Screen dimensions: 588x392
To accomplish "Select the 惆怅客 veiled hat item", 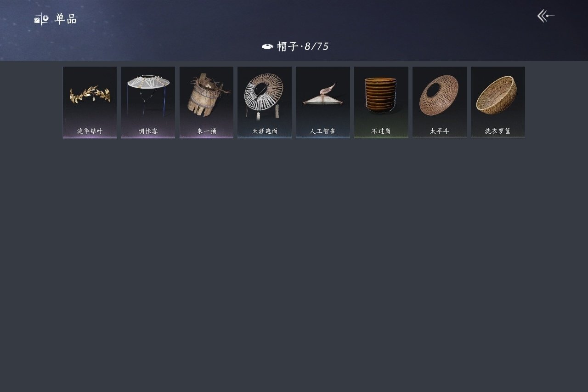I will (148, 102).
